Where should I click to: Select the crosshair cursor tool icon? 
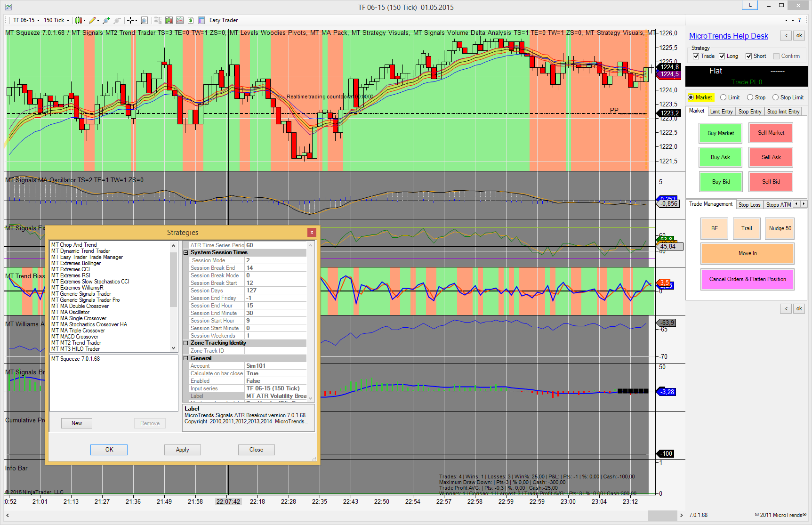(x=130, y=20)
